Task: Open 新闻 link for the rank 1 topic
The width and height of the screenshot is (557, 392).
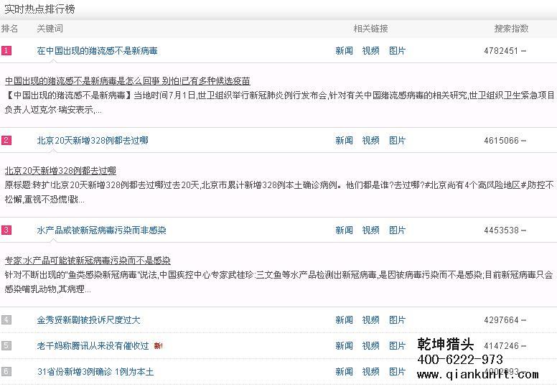Action: (x=344, y=51)
